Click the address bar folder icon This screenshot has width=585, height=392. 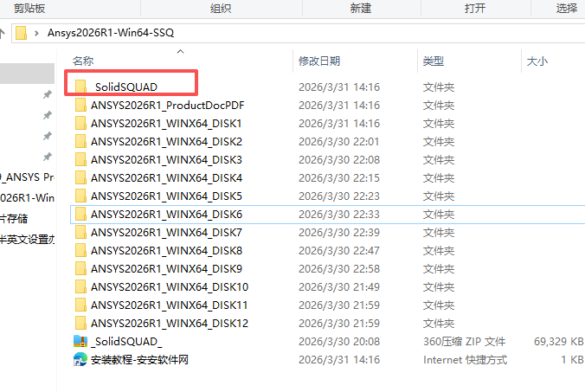coord(22,33)
